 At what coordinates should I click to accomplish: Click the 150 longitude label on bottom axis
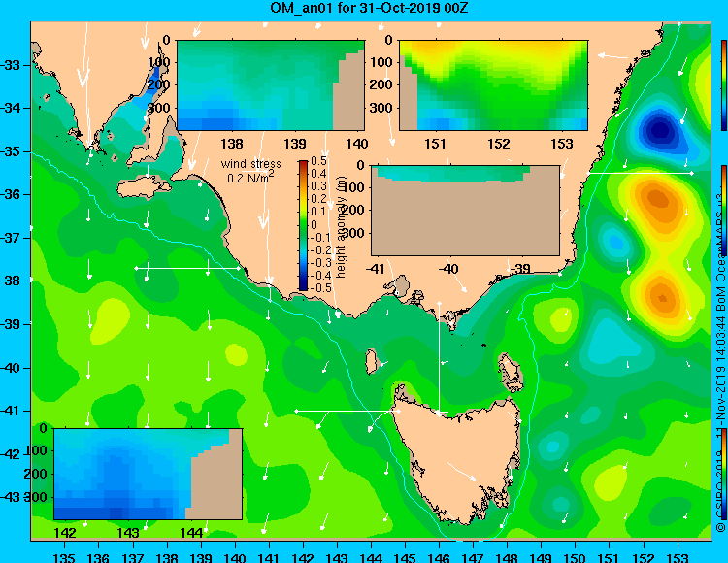[x=575, y=557]
